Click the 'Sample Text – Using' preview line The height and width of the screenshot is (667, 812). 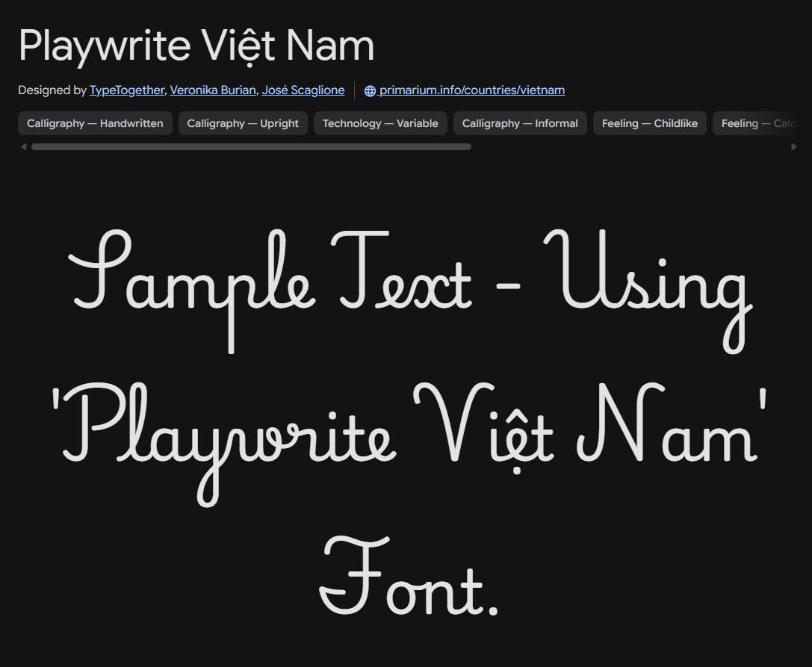point(409,291)
